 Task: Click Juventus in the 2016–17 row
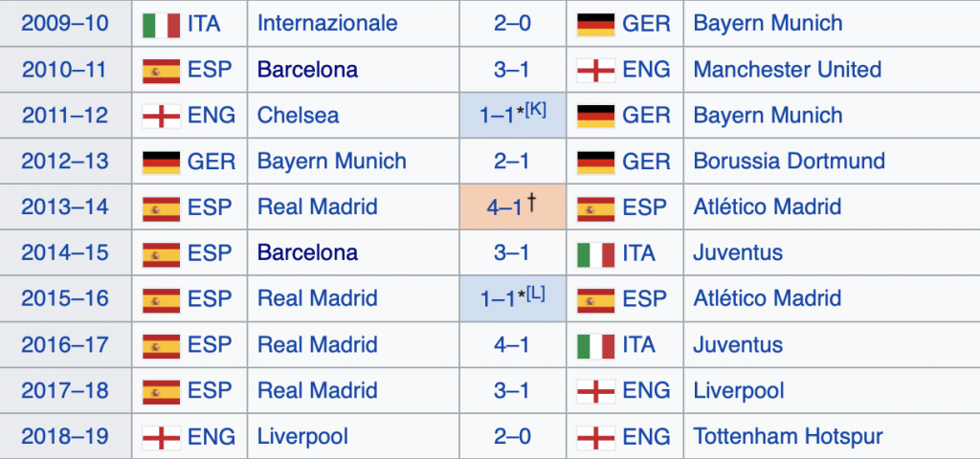click(x=738, y=345)
